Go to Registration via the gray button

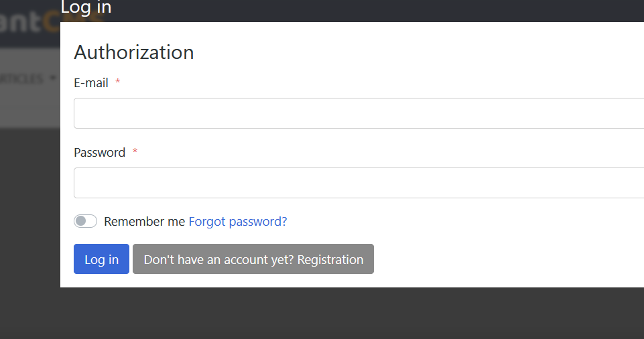coord(253,259)
